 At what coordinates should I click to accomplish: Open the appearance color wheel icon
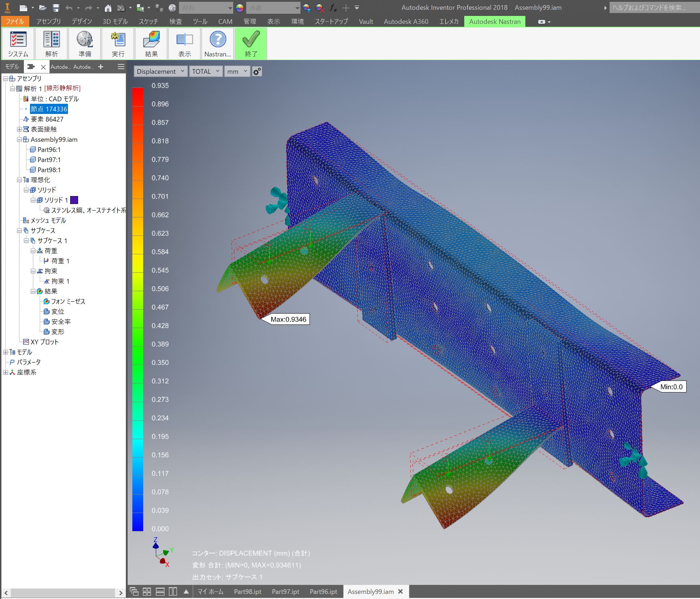239,8
